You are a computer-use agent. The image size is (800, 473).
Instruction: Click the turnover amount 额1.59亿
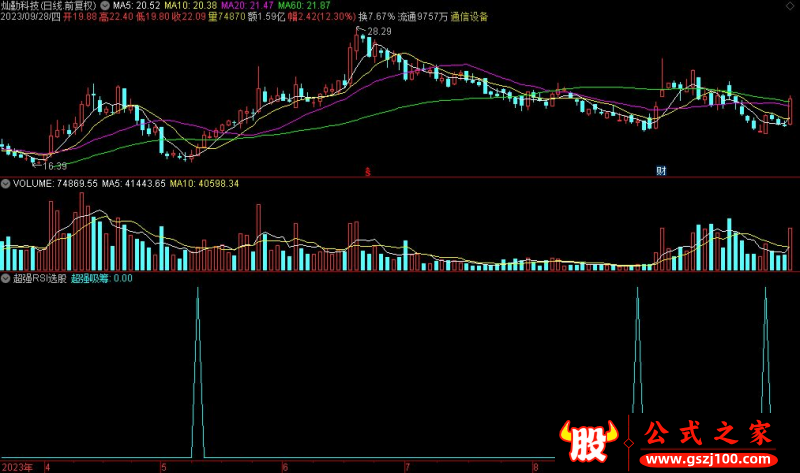click(266, 17)
